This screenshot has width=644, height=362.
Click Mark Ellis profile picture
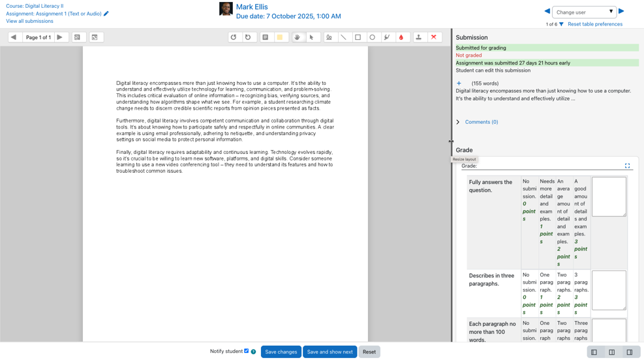226,8
